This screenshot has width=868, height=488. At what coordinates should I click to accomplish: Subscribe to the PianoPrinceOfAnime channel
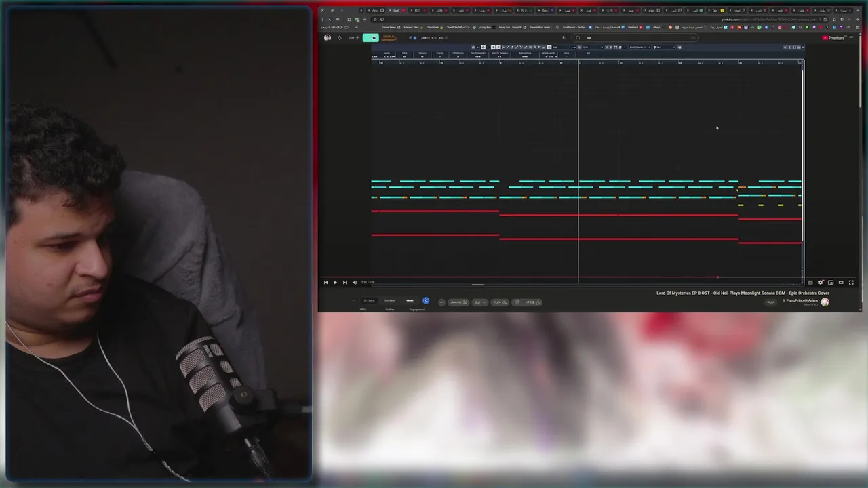tap(770, 302)
